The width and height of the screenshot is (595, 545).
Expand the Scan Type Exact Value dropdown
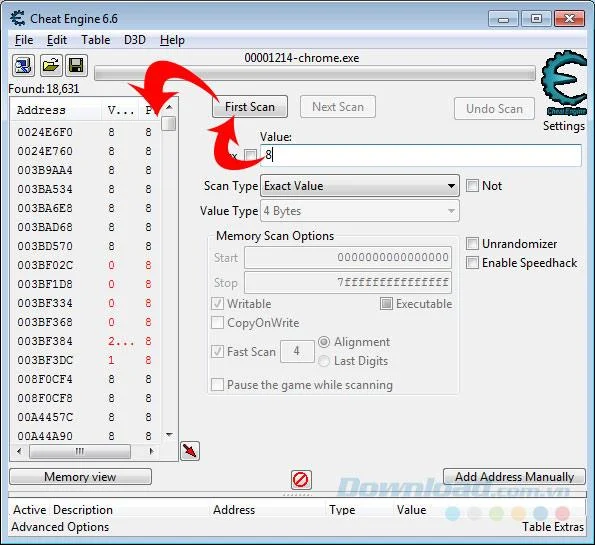tap(359, 186)
